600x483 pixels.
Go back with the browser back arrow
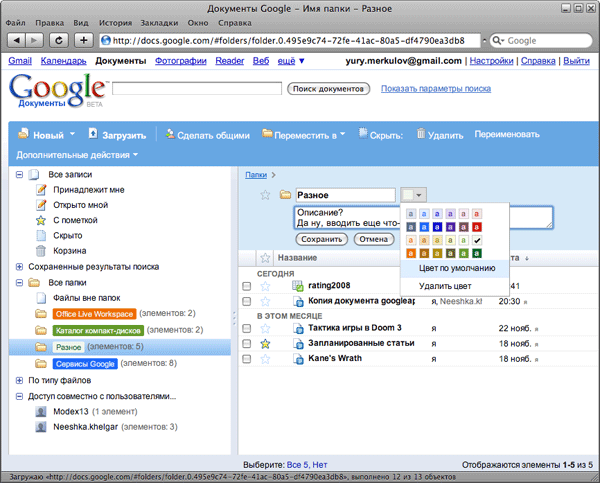point(16,40)
